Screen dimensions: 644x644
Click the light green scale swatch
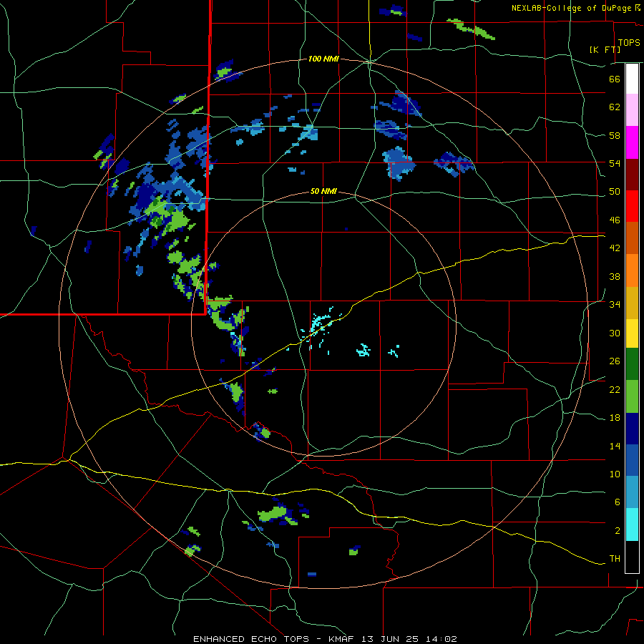632,396
